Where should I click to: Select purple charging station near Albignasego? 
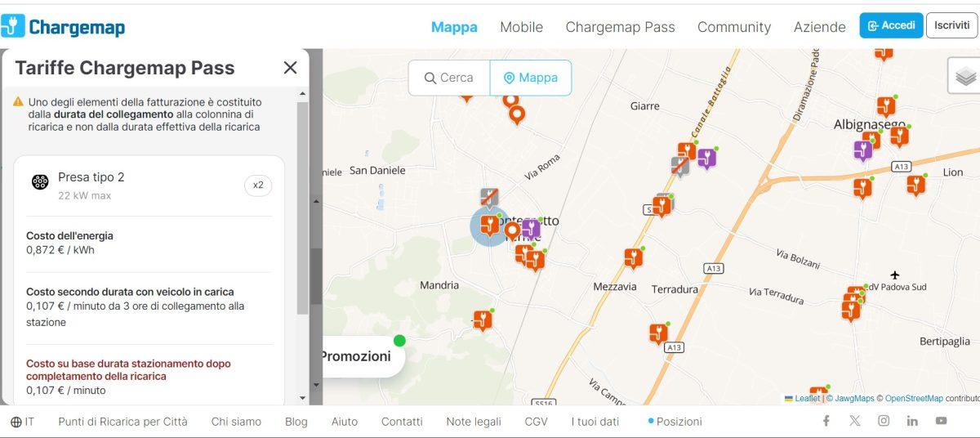863,150
